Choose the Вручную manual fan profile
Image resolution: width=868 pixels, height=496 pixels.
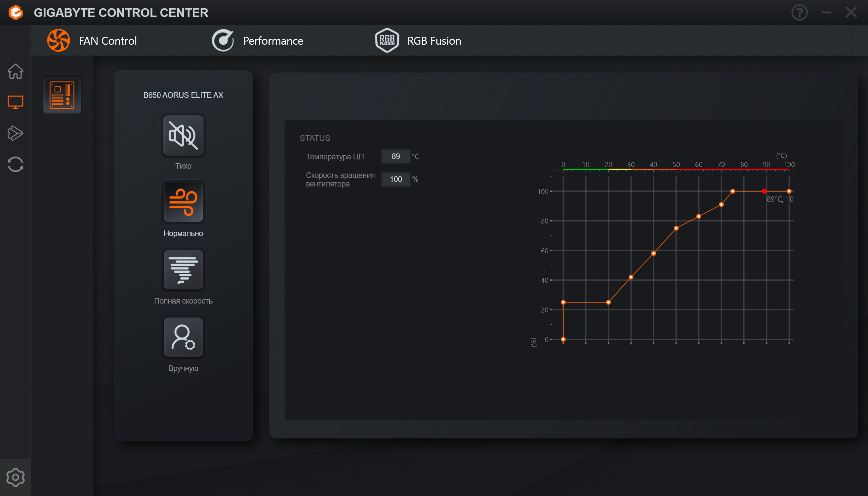tap(183, 337)
